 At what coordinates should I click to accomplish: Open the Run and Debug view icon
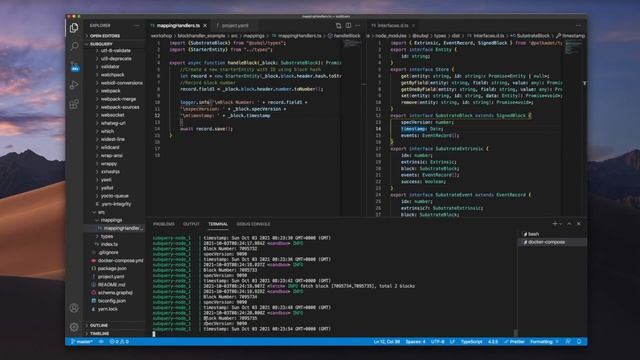point(74,85)
